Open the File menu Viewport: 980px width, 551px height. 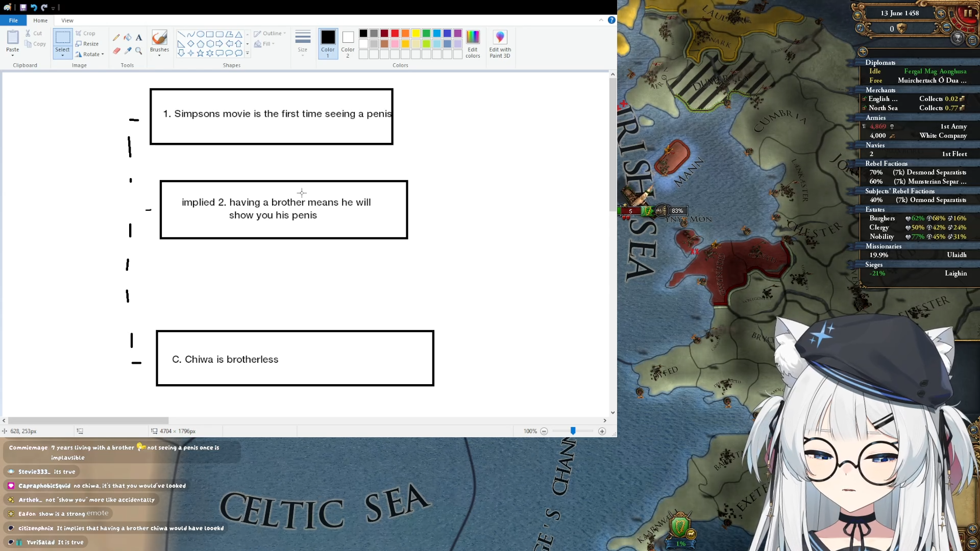click(13, 20)
